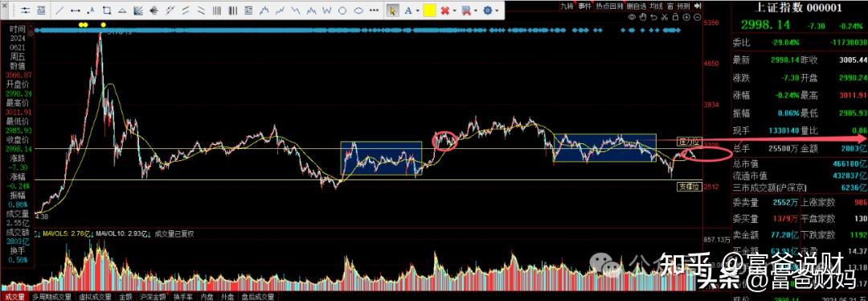Select the rectangle drawing tool

(x=106, y=10)
